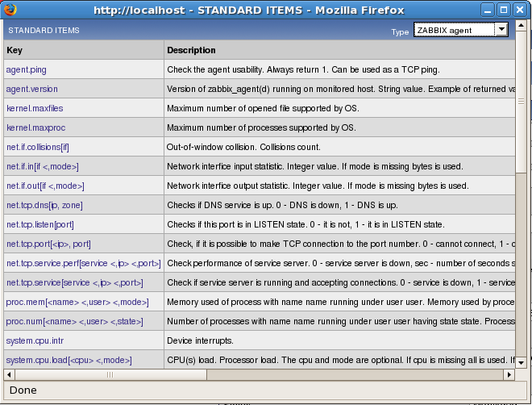Select the proc.num key link
Image resolution: width=532 pixels, height=405 pixels.
75,321
